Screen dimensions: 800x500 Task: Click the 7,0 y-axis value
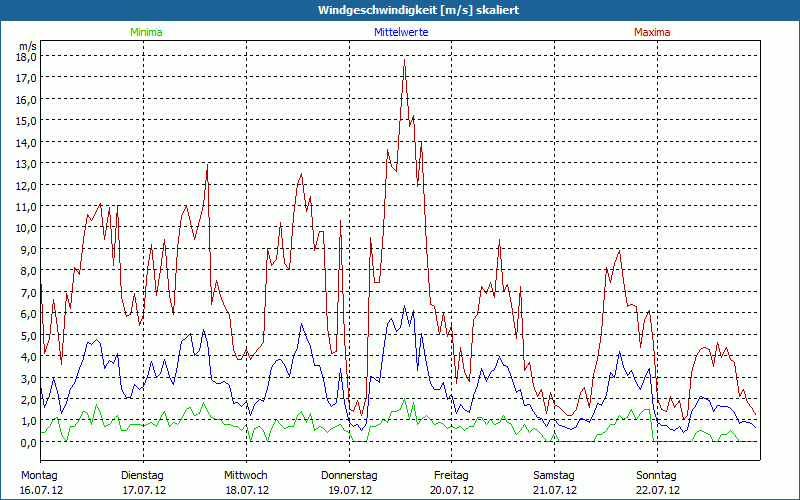click(30, 292)
